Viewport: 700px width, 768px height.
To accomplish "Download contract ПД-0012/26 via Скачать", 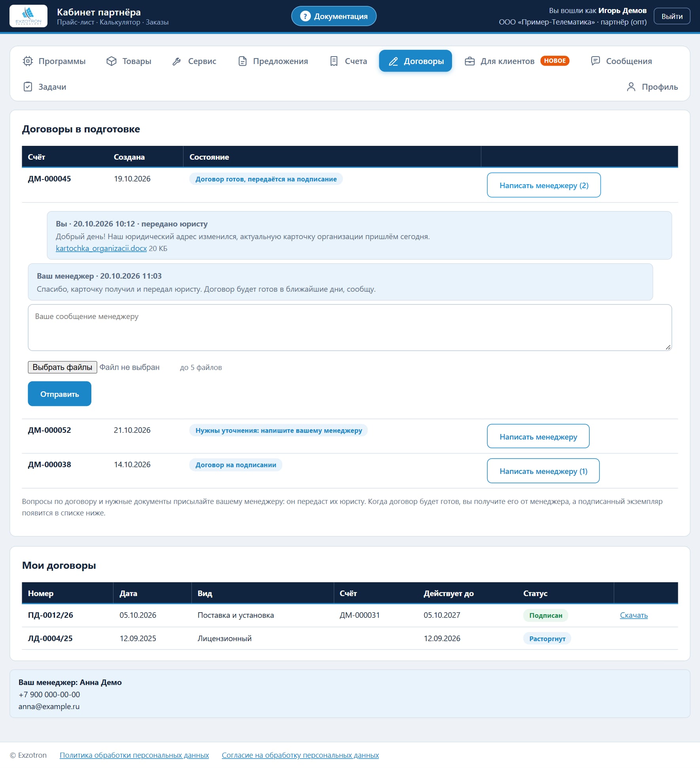I will (634, 615).
